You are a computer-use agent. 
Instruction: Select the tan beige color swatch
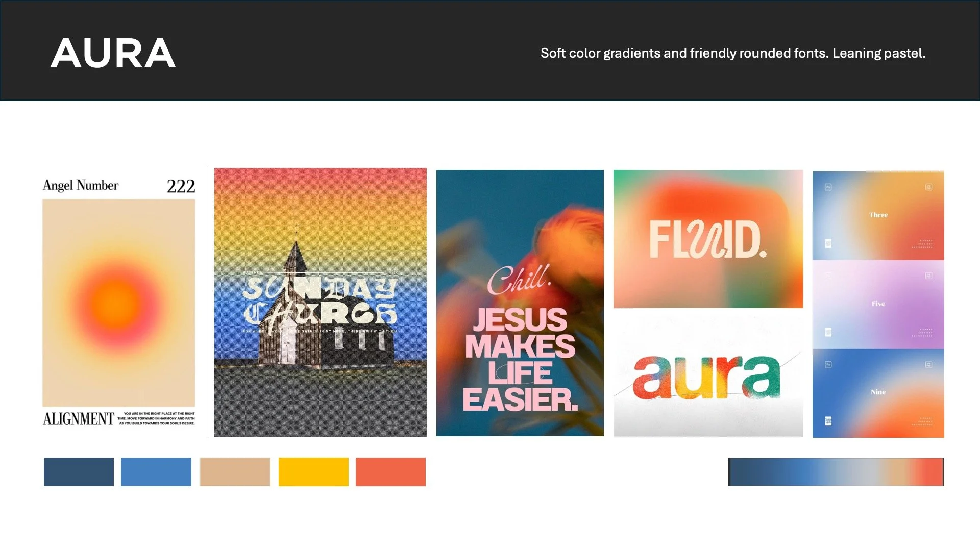(x=235, y=472)
